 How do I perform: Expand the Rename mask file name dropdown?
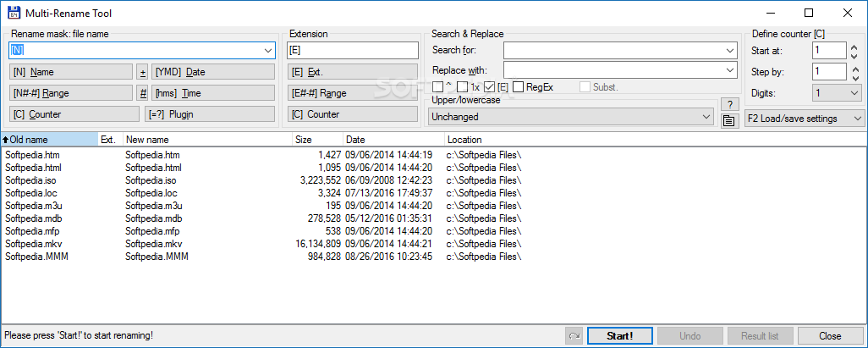[268, 51]
